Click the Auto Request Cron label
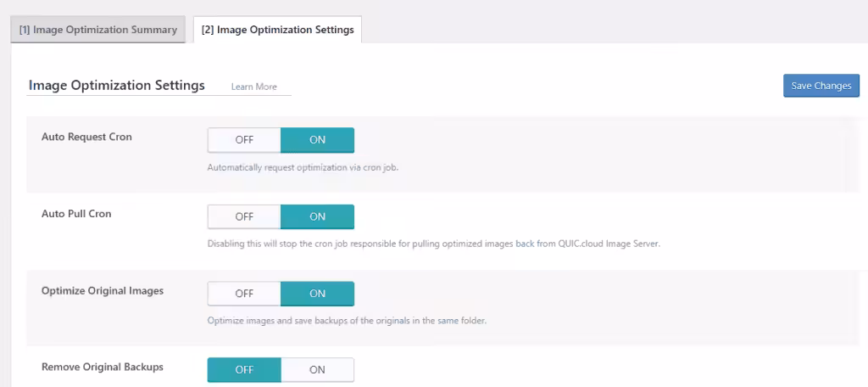868x387 pixels. tap(86, 137)
